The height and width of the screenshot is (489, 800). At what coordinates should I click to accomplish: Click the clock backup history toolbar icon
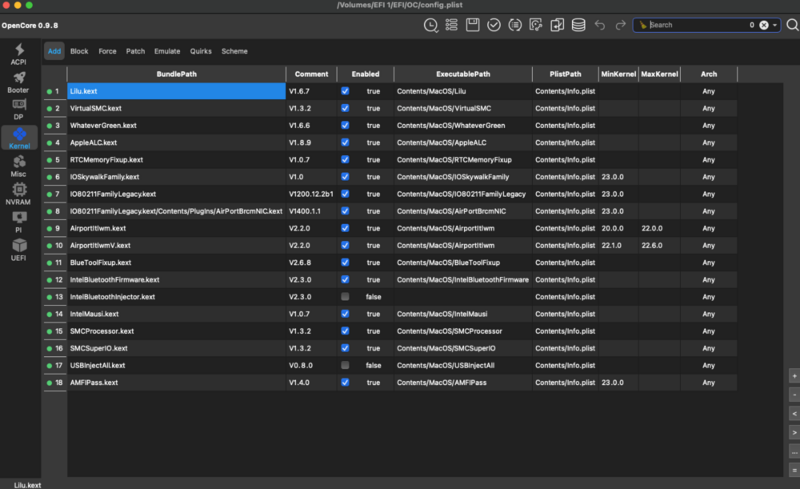coord(431,25)
